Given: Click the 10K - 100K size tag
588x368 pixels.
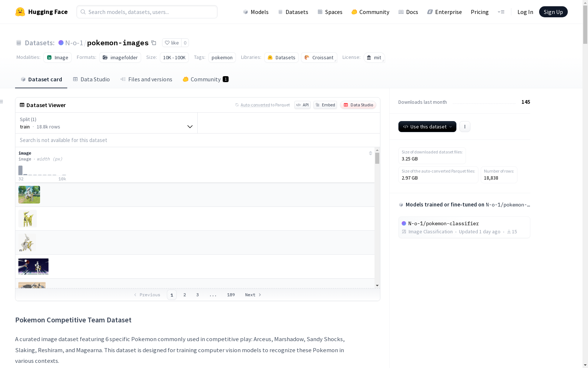Looking at the screenshot, I should pyautogui.click(x=174, y=57).
